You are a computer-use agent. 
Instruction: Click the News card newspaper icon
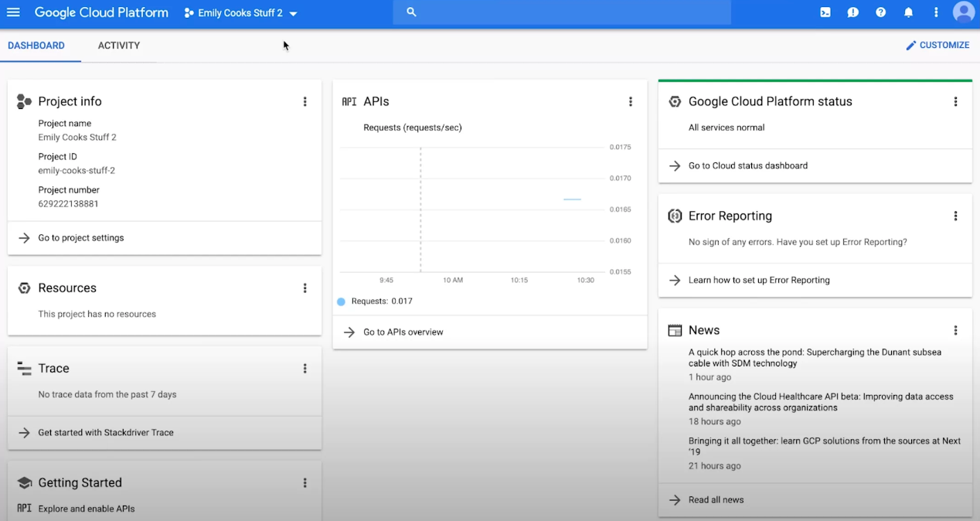[x=675, y=330]
